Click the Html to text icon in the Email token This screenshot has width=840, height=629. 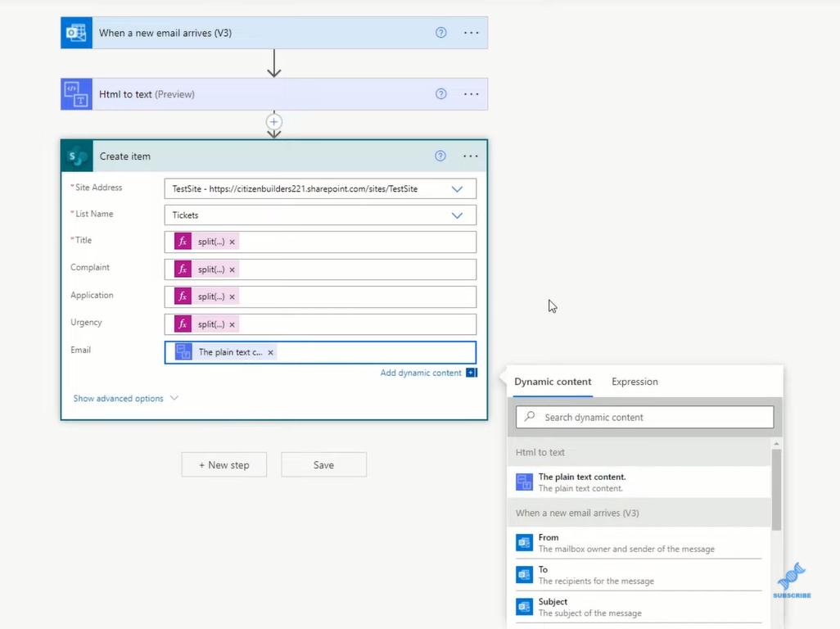pyautogui.click(x=183, y=352)
